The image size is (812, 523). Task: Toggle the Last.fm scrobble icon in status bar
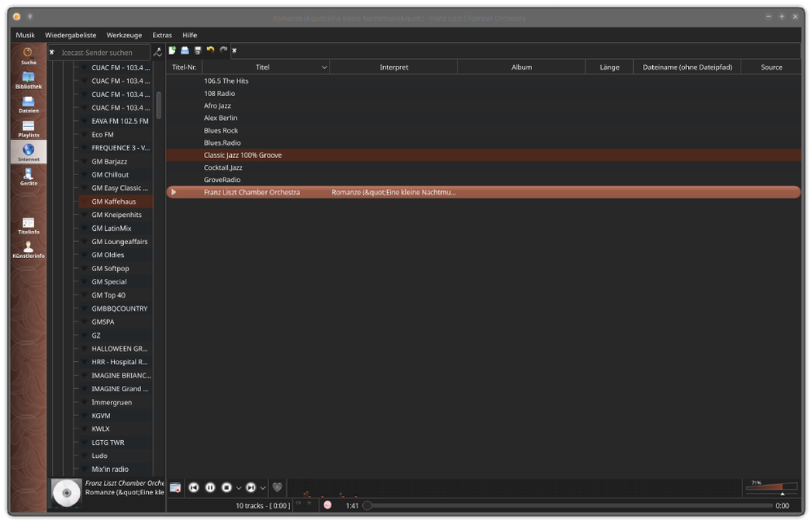(327, 505)
